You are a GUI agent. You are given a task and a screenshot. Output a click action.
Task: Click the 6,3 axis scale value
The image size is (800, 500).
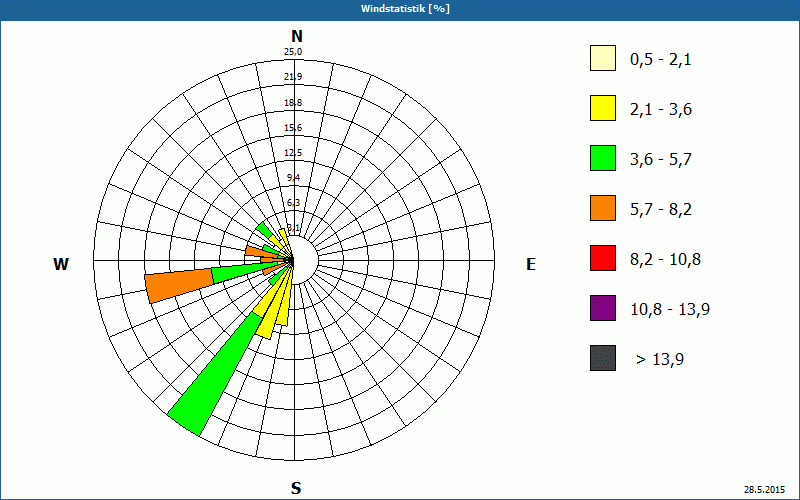(293, 203)
